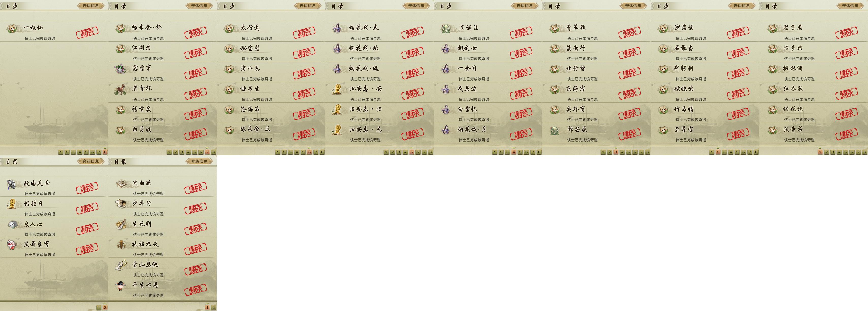Screen dimensions: 868x311
Task: Click the folding fan icon beside 故园风雨
Action: click(11, 184)
